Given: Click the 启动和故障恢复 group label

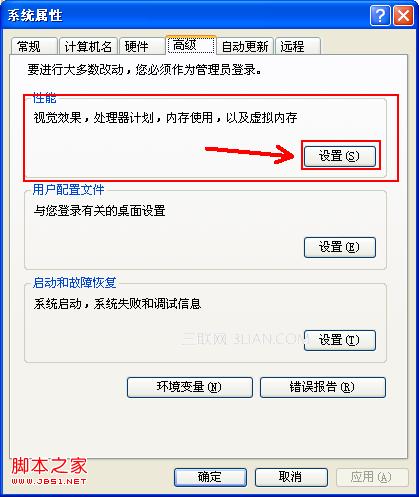Looking at the screenshot, I should (75, 283).
